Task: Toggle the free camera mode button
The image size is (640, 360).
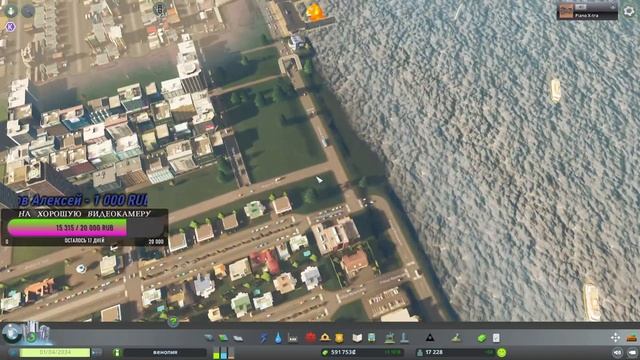Action: (x=632, y=353)
